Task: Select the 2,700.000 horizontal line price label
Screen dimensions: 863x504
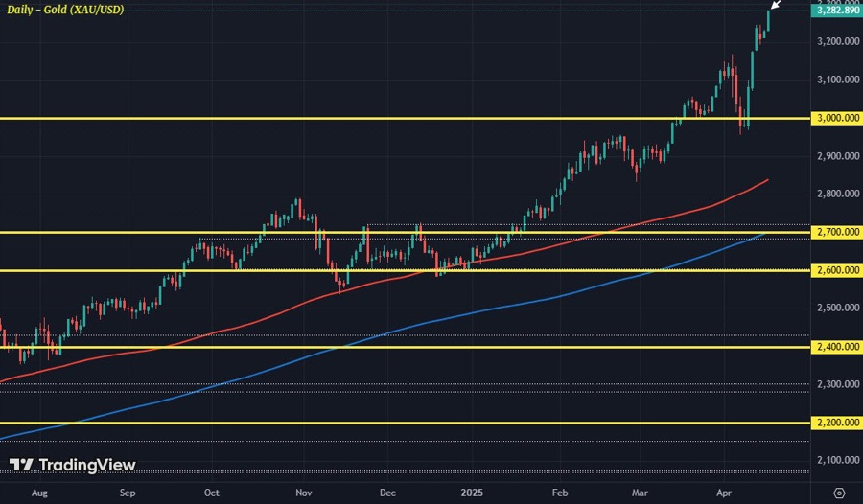Action: tap(837, 232)
